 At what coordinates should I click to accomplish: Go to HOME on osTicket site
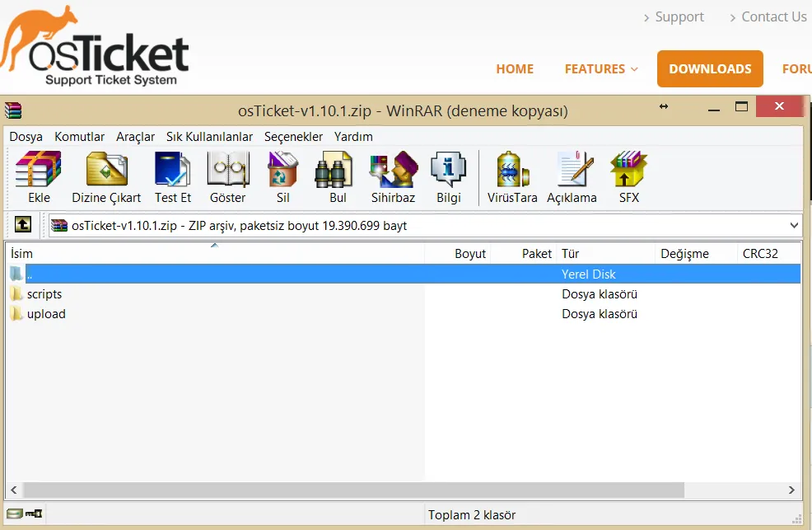515,69
